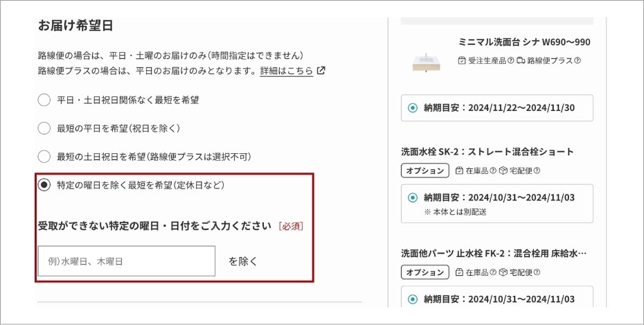This screenshot has width=644, height=325.
Task: Click help icon next to 路線便プラス
Action: pyautogui.click(x=578, y=60)
